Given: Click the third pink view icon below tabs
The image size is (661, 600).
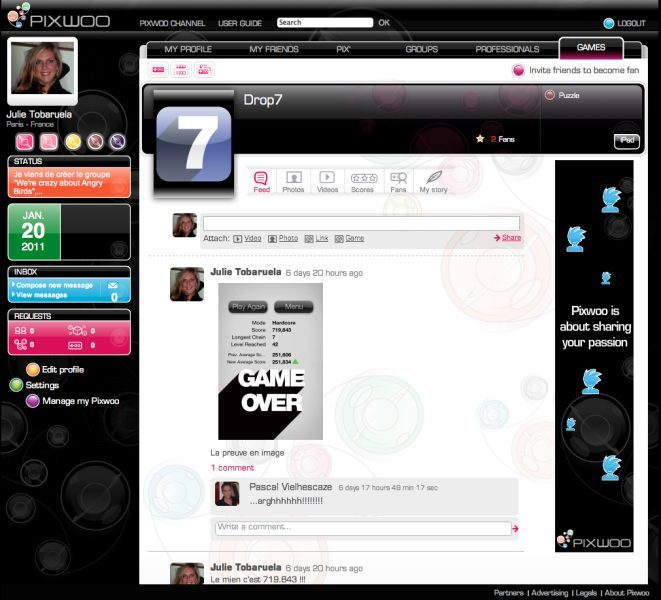Looking at the screenshot, I should 204,70.
